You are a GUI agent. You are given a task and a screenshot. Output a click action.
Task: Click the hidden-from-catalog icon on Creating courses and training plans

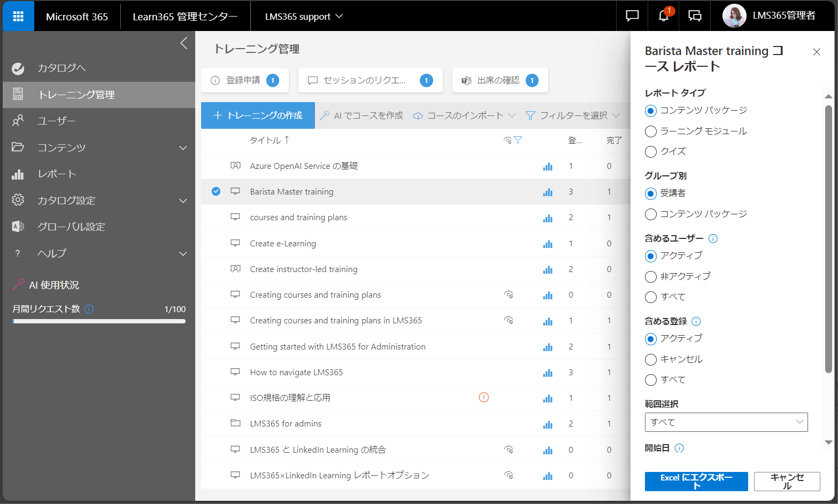pos(509,294)
